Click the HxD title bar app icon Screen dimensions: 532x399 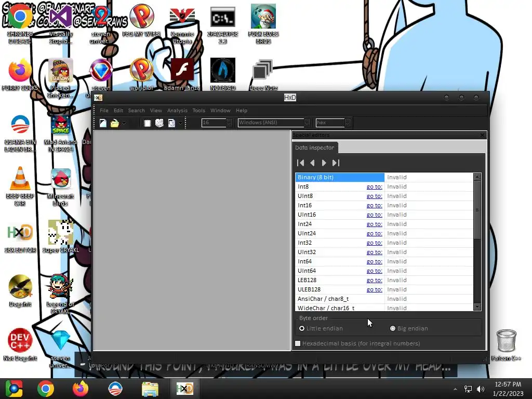(98, 98)
